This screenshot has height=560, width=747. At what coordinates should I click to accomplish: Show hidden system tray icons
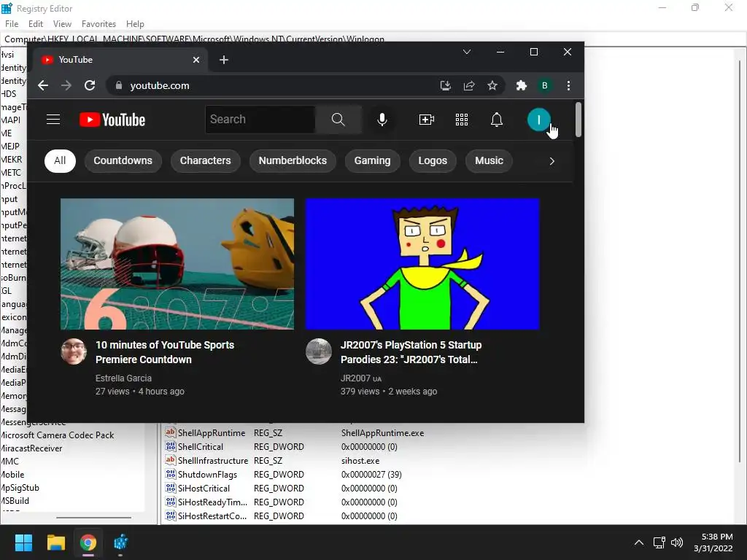639,542
